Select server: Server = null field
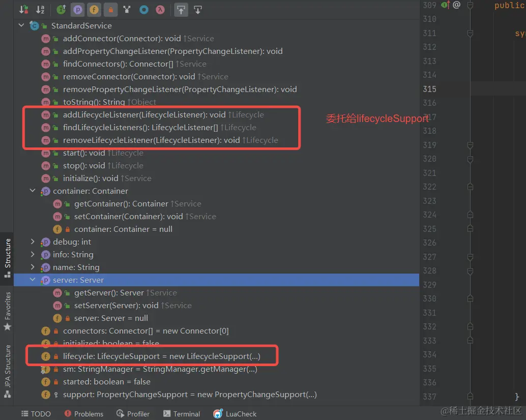Image resolution: width=526 pixels, height=420 pixels. [111, 318]
